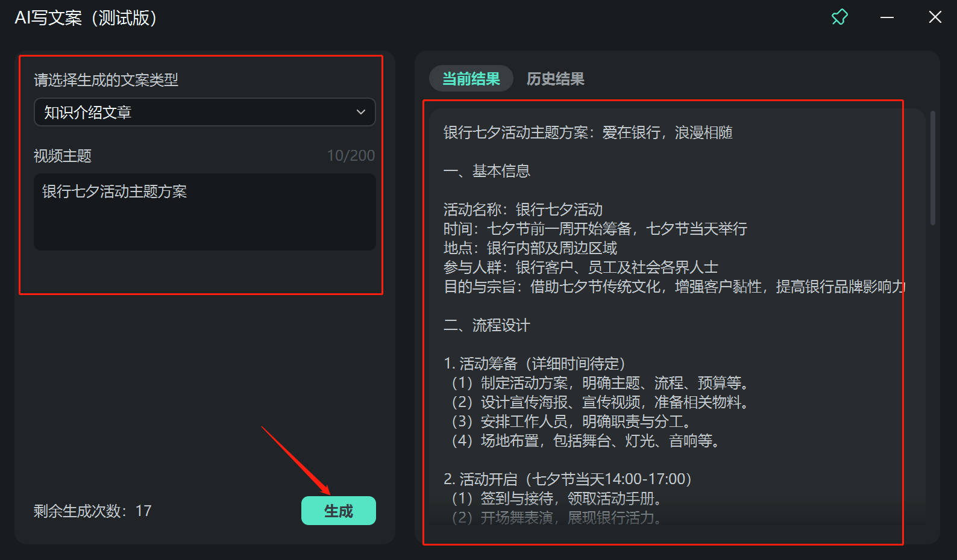Click the heading 二、流程设计
The height and width of the screenshot is (560, 957).
click(x=487, y=325)
